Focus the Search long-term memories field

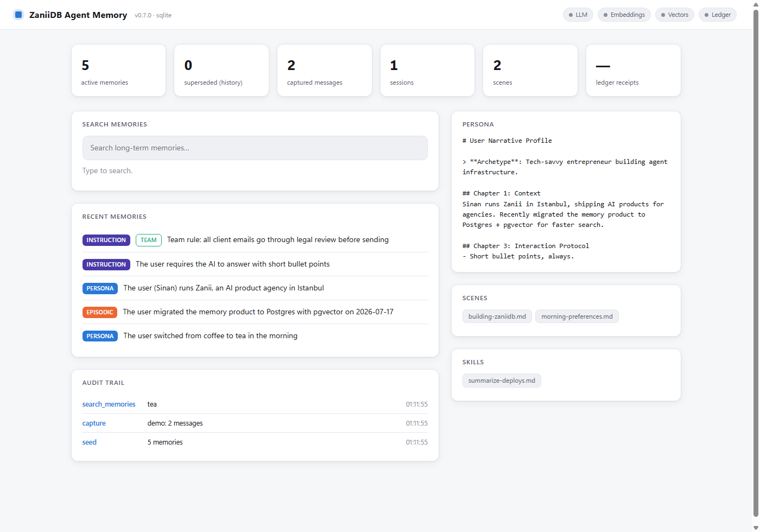(x=255, y=148)
